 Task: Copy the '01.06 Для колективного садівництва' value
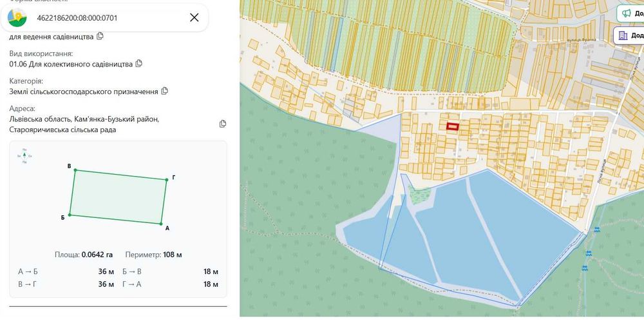139,64
